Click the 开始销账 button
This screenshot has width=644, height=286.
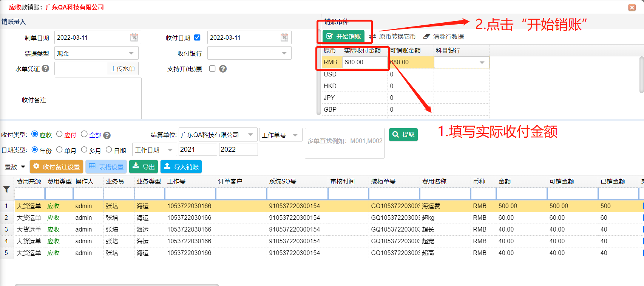[343, 36]
